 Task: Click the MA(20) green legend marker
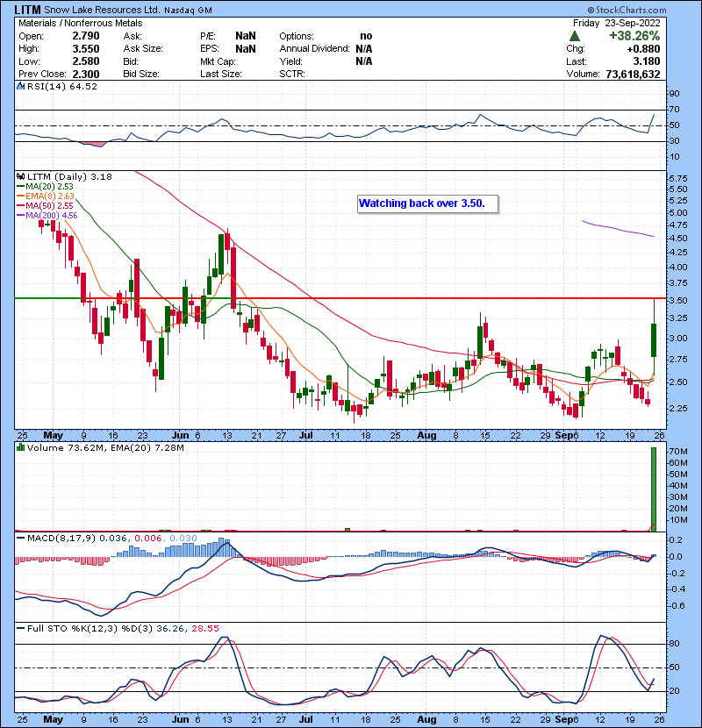pos(20,187)
